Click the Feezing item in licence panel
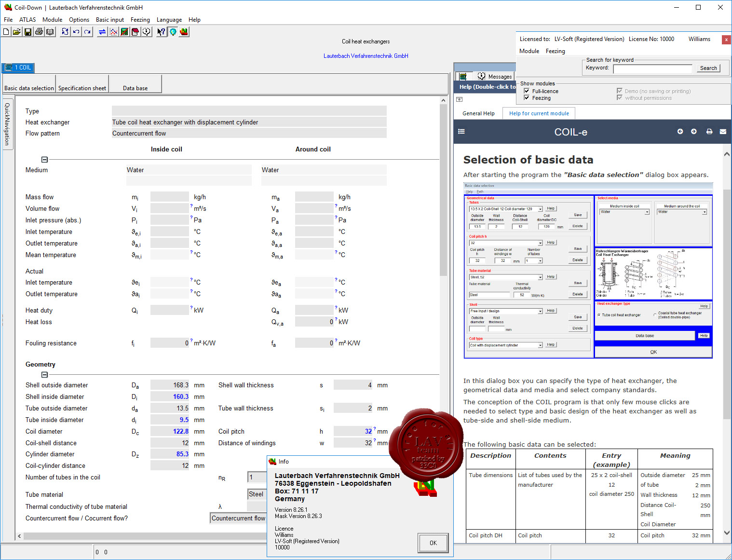The image size is (732, 560). tap(555, 51)
